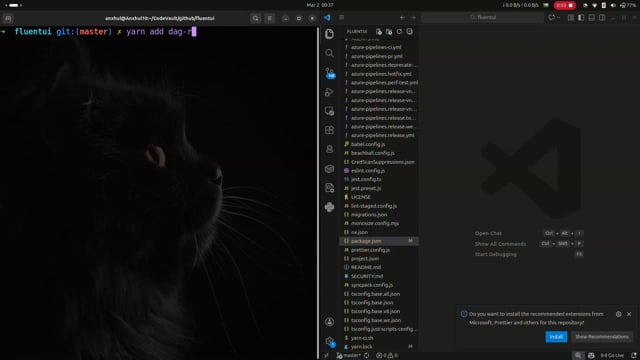Click the fluentui command center search box
This screenshot has width=640, height=360.
(482, 18)
